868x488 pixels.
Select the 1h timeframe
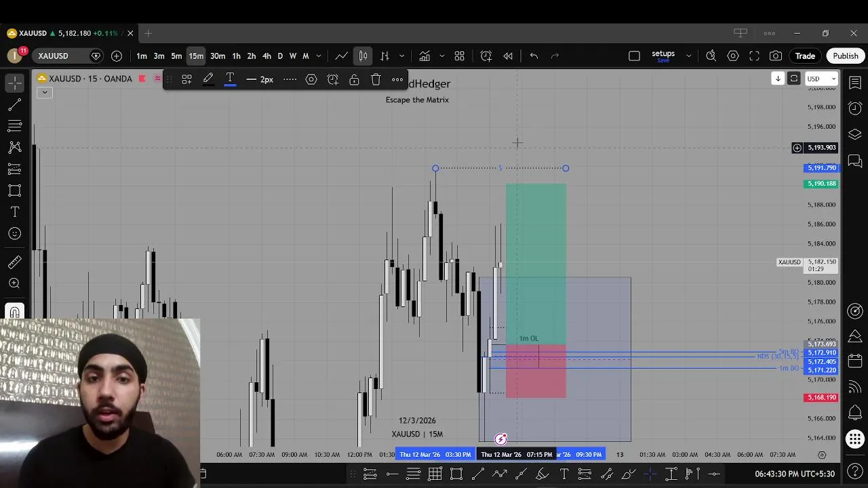(x=236, y=56)
